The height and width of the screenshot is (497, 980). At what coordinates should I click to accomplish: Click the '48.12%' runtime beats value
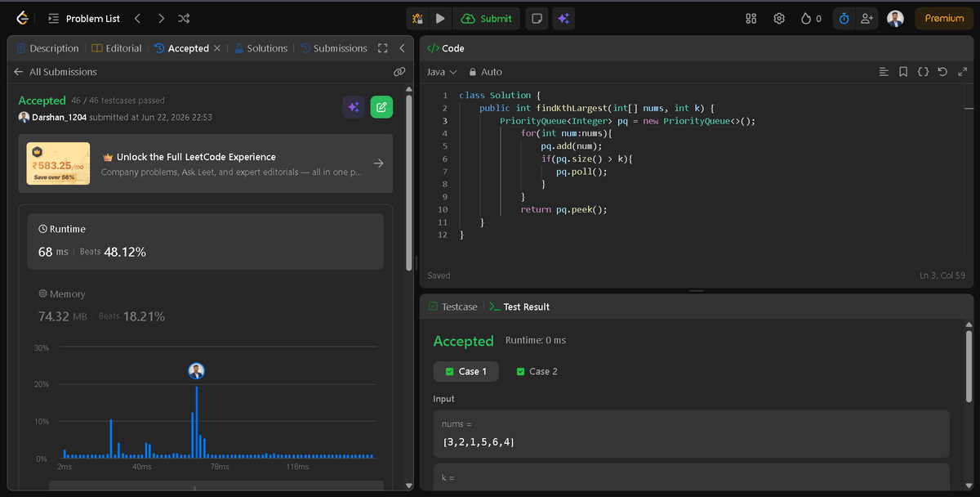point(125,252)
